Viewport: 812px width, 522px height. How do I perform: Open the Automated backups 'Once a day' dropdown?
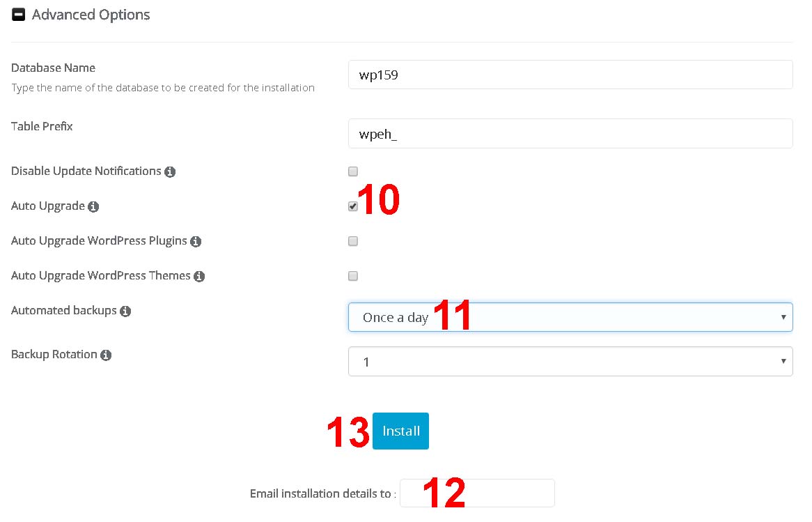pyautogui.click(x=570, y=317)
